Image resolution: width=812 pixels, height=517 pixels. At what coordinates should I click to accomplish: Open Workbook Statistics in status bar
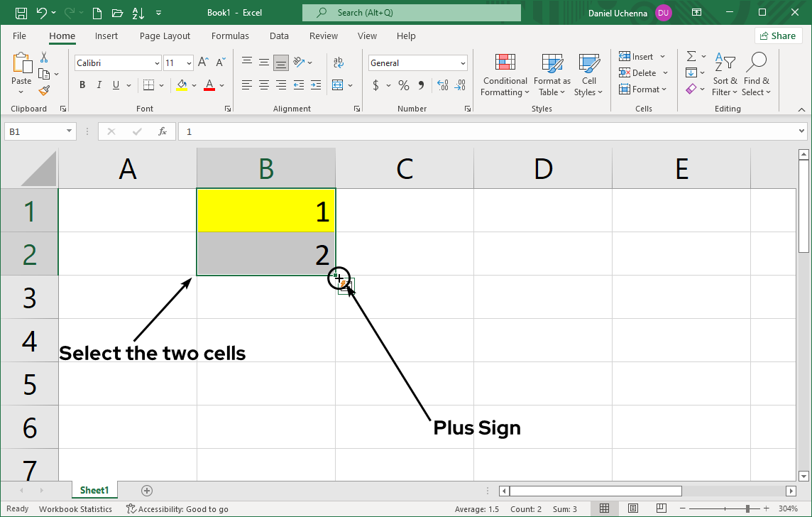pyautogui.click(x=75, y=508)
